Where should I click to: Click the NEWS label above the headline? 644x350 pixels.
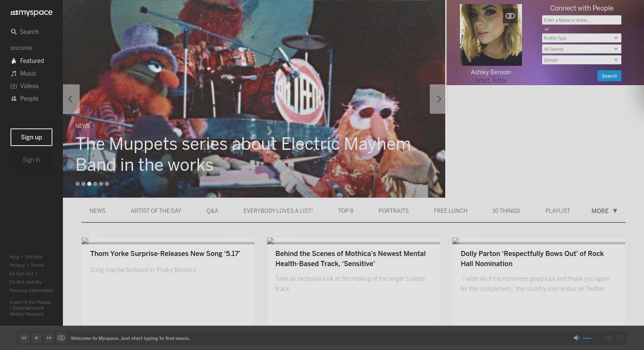point(83,126)
